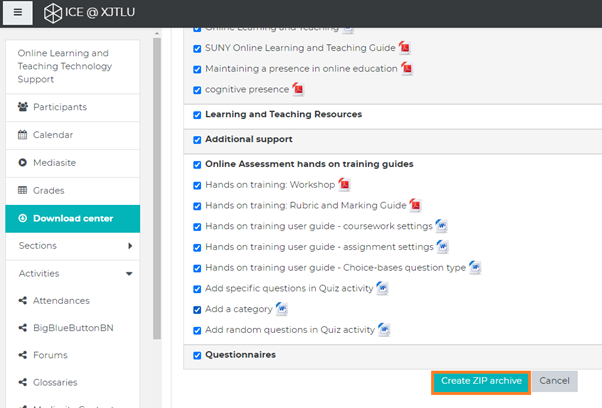
Task: Open the hamburger navigation menu
Action: pyautogui.click(x=18, y=12)
